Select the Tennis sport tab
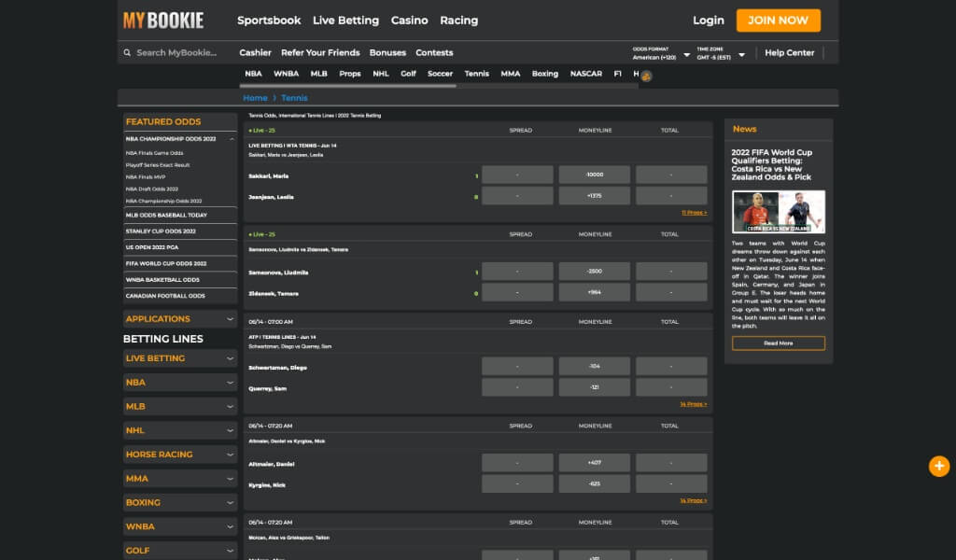The width and height of the screenshot is (956, 560). click(477, 74)
